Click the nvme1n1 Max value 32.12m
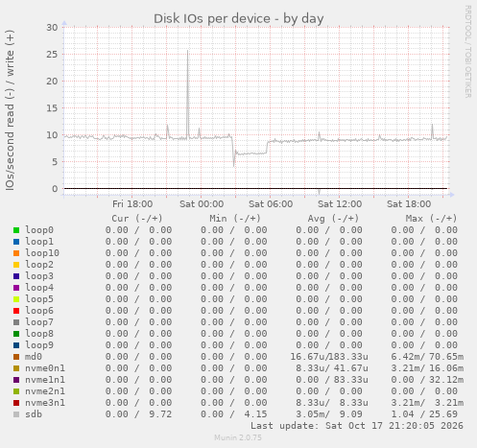The height and width of the screenshot is (448, 477). click(x=446, y=380)
